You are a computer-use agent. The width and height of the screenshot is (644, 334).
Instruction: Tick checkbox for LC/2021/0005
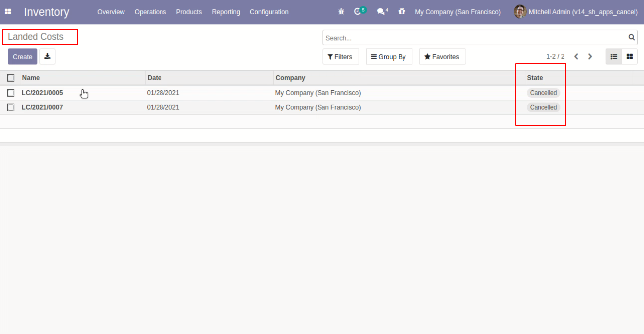11,93
